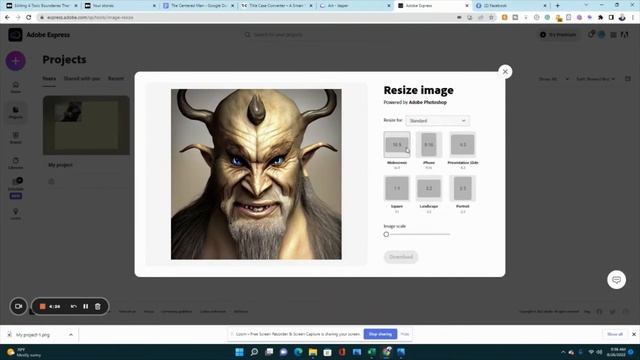
Task: Click Stop sharing in the Loom banner
Action: [x=380, y=334]
